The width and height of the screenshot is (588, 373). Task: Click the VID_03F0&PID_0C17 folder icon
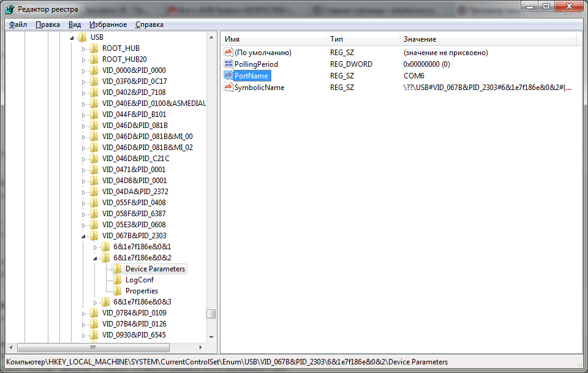click(x=94, y=81)
